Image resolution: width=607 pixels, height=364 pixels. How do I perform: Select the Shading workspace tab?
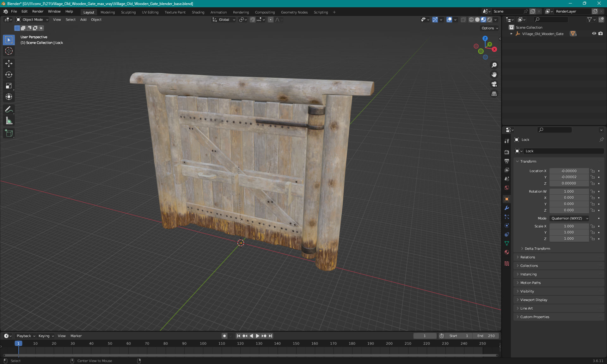click(x=197, y=12)
